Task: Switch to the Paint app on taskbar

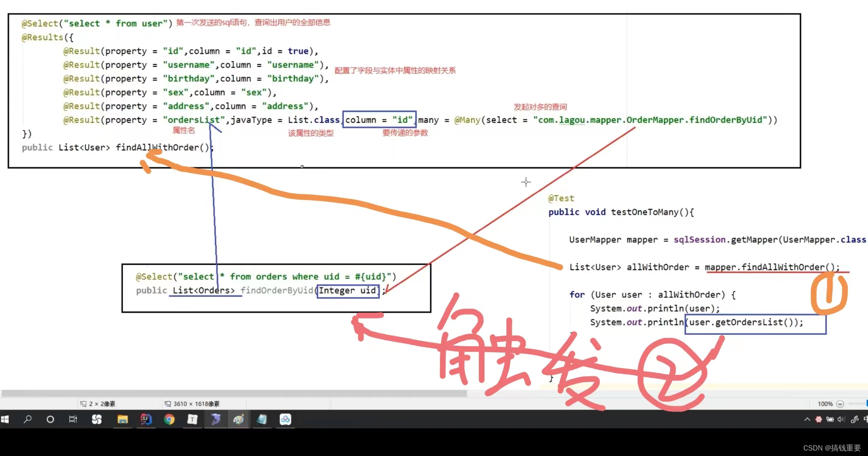Action: tap(239, 419)
